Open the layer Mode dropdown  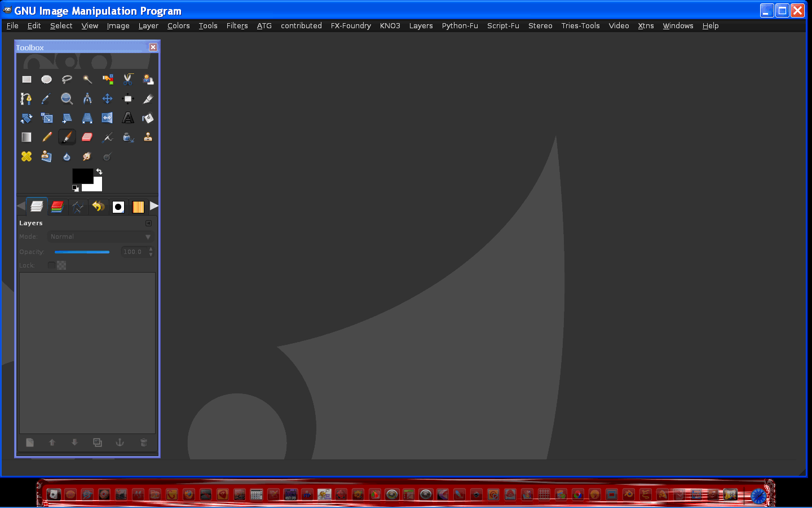click(x=100, y=237)
